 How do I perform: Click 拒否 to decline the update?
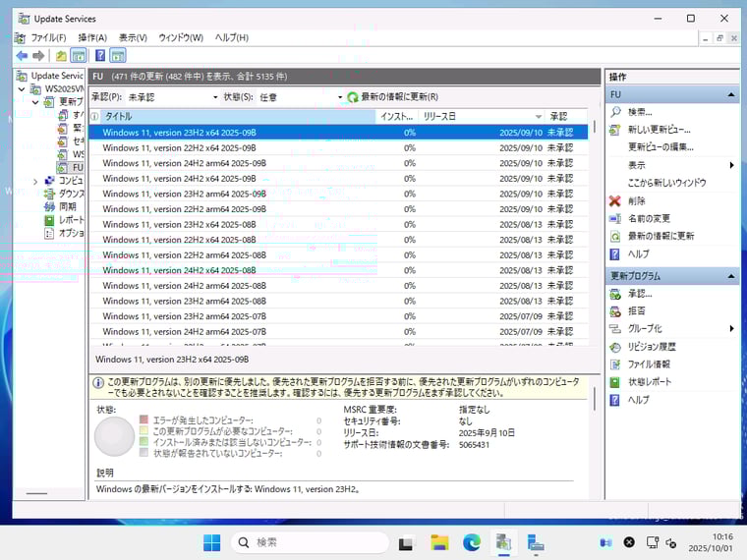636,311
